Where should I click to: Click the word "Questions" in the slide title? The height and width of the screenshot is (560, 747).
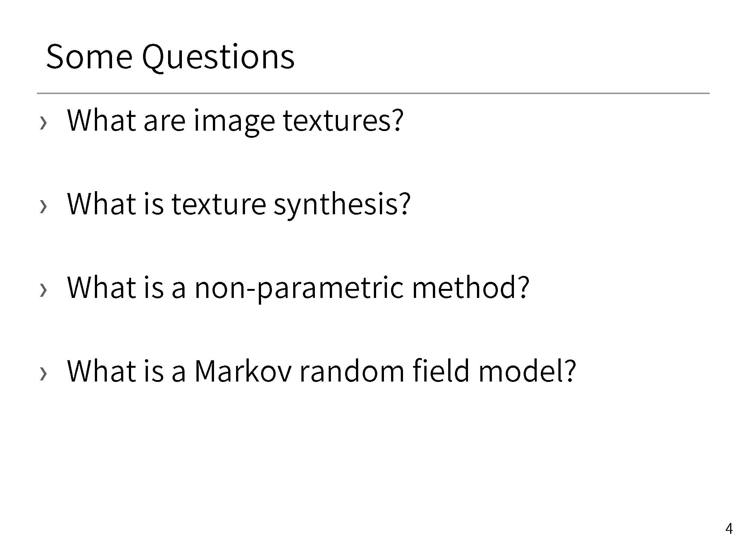[x=218, y=58]
